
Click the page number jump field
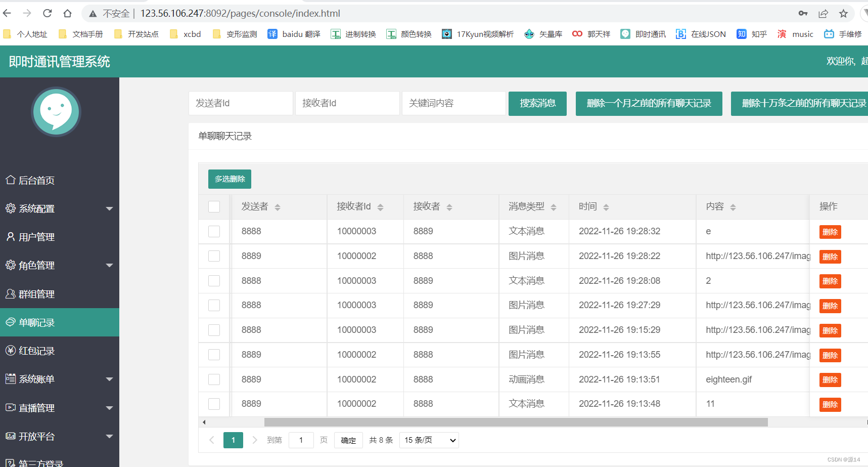click(x=301, y=440)
